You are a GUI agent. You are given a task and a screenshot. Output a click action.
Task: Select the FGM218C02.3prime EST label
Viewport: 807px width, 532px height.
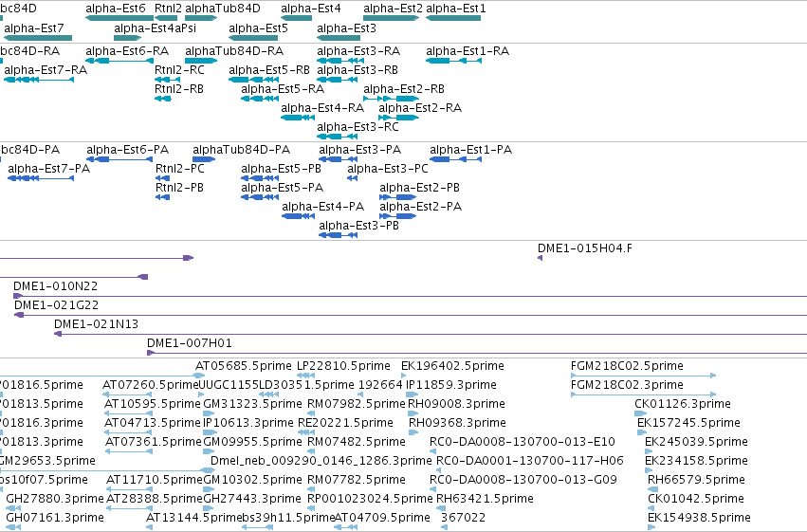pyautogui.click(x=627, y=385)
